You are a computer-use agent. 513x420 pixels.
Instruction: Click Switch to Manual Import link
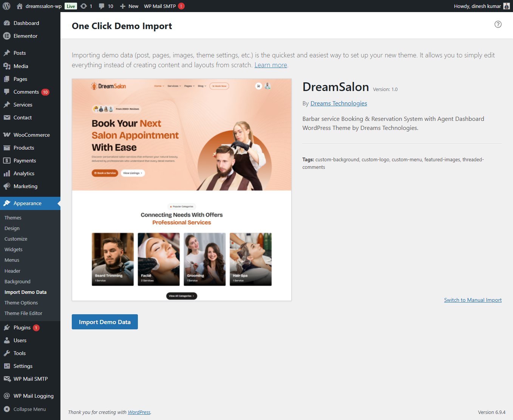click(x=473, y=300)
